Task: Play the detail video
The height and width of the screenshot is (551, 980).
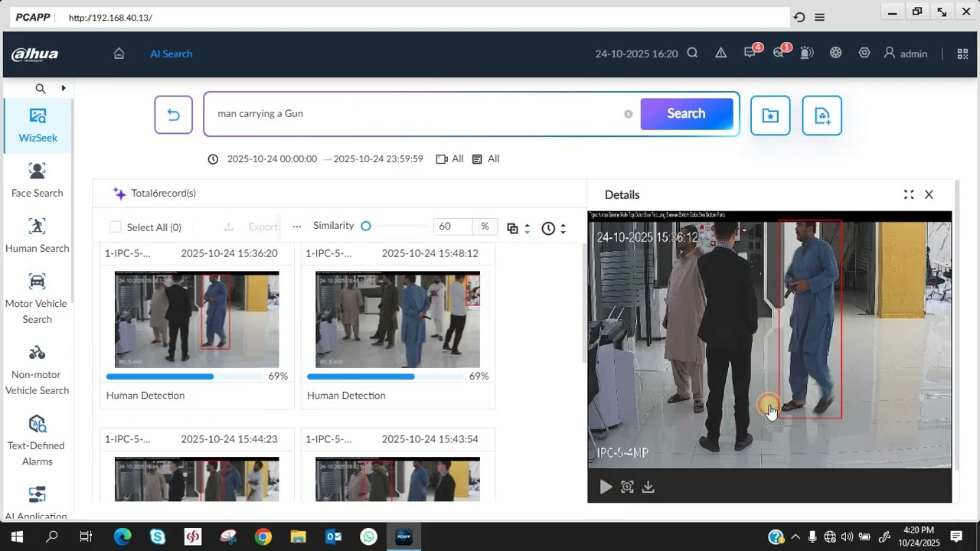Action: (x=606, y=487)
